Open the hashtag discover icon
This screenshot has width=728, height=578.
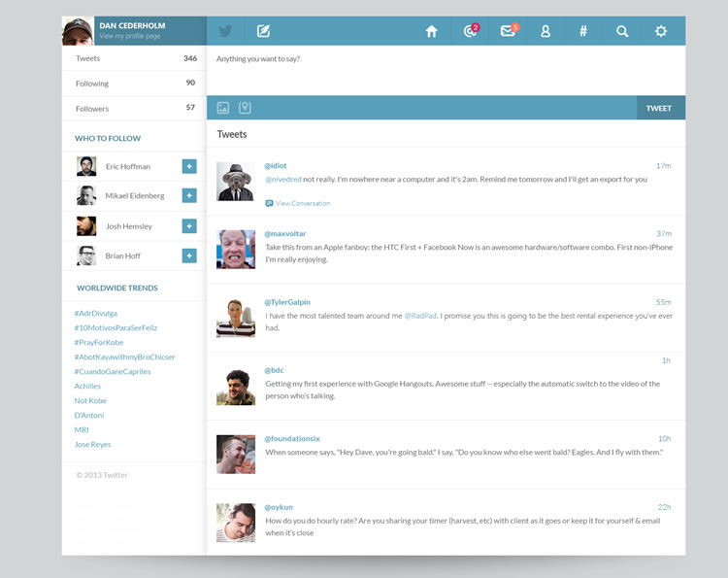(583, 31)
